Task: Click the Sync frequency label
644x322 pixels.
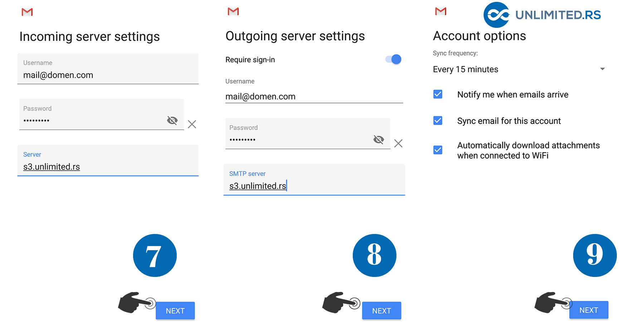Action: 455,53
